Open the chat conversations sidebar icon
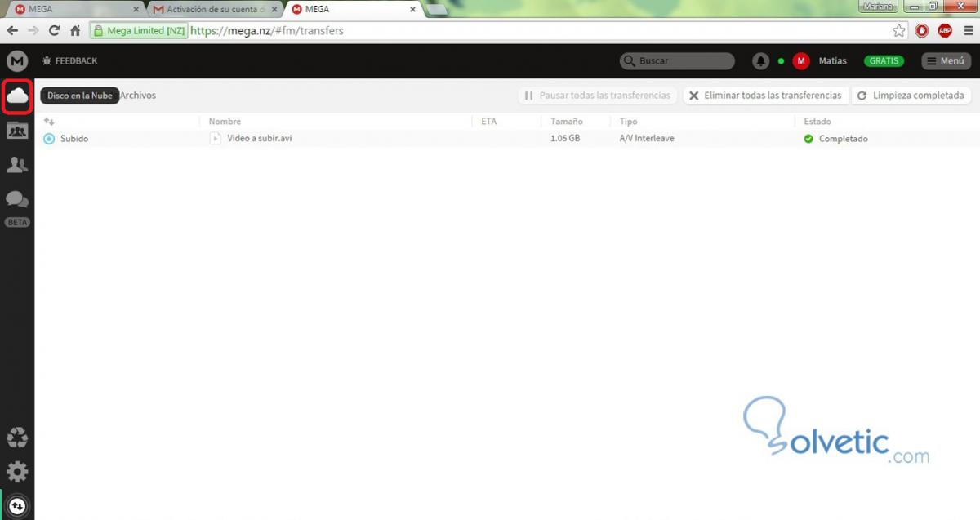Screen dimensions: 980x520 click(x=17, y=200)
